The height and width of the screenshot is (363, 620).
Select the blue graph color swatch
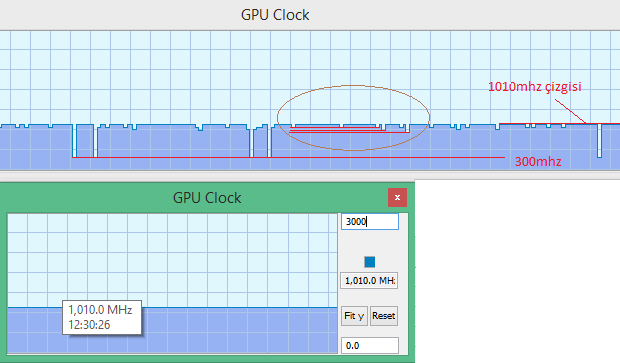[370, 262]
